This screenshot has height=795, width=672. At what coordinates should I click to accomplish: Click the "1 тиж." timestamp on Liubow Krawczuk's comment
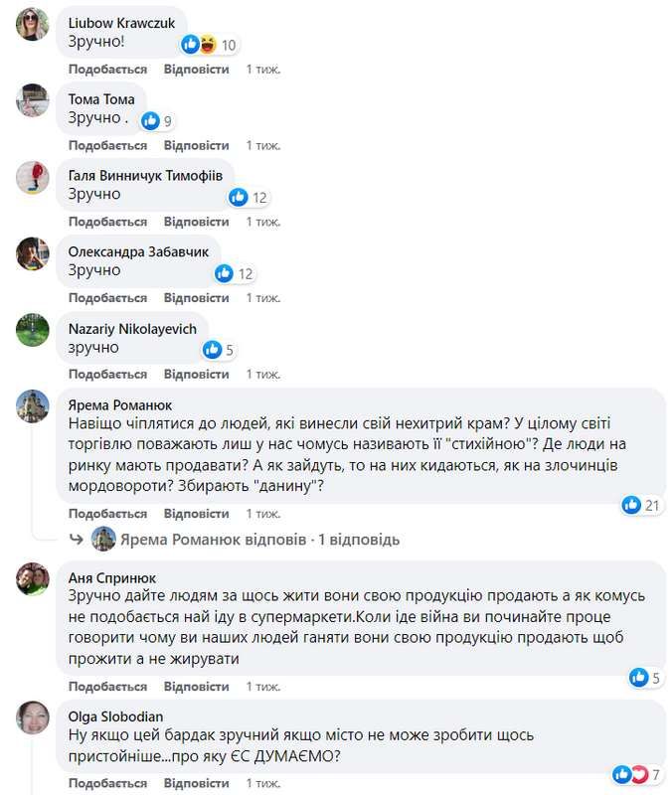click(x=263, y=69)
